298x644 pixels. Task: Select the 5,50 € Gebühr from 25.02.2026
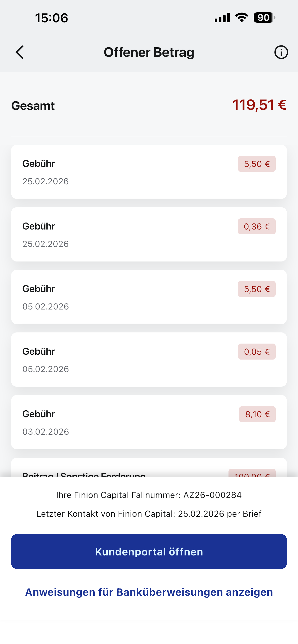149,172
